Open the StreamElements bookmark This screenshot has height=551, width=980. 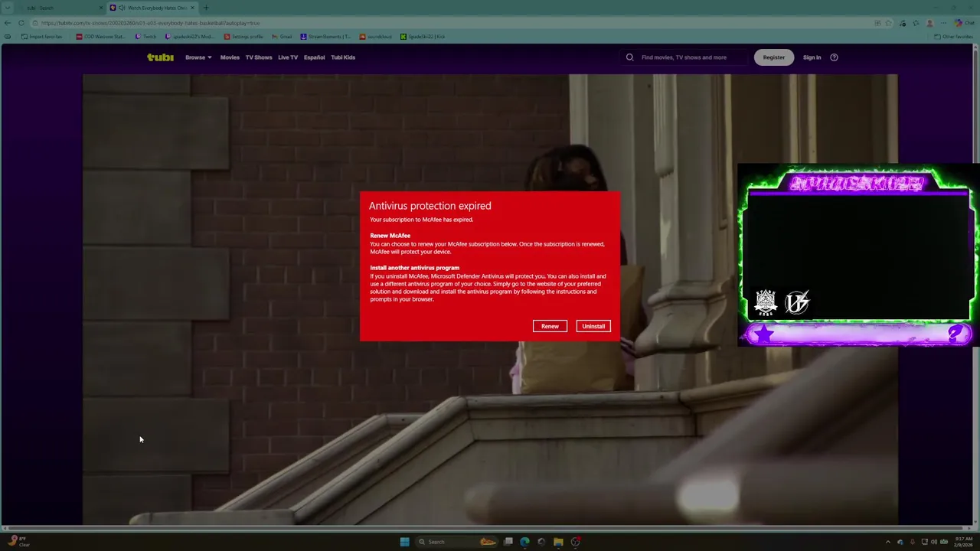click(325, 37)
